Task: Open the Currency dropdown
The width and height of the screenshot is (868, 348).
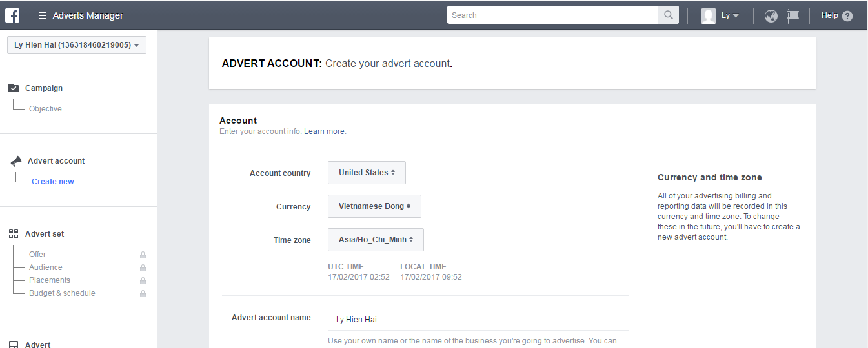Action: 374,206
